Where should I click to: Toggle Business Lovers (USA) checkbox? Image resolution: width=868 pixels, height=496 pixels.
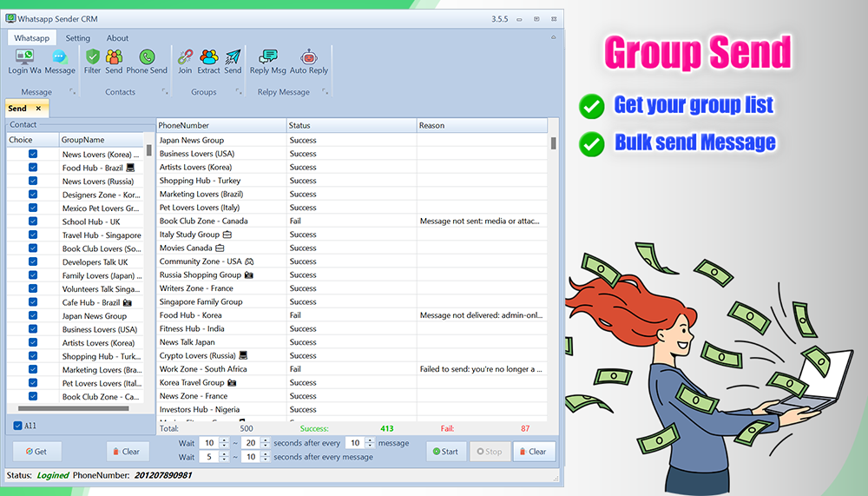(33, 328)
